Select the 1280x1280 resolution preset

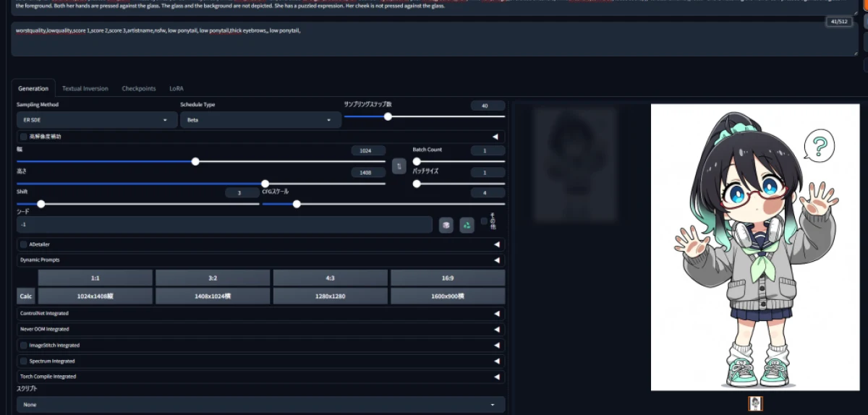click(x=331, y=296)
